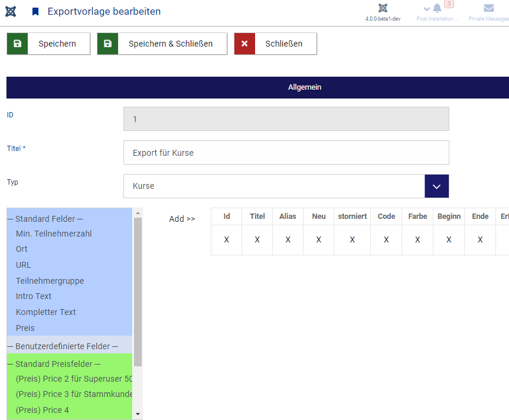
Task: Remove the Farbe column via its X
Action: coord(417,240)
